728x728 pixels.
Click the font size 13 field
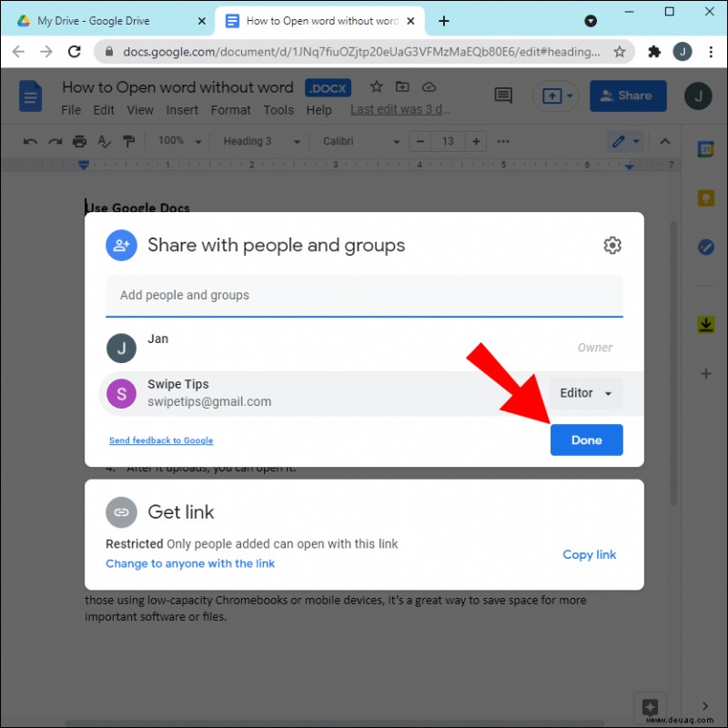tap(448, 141)
